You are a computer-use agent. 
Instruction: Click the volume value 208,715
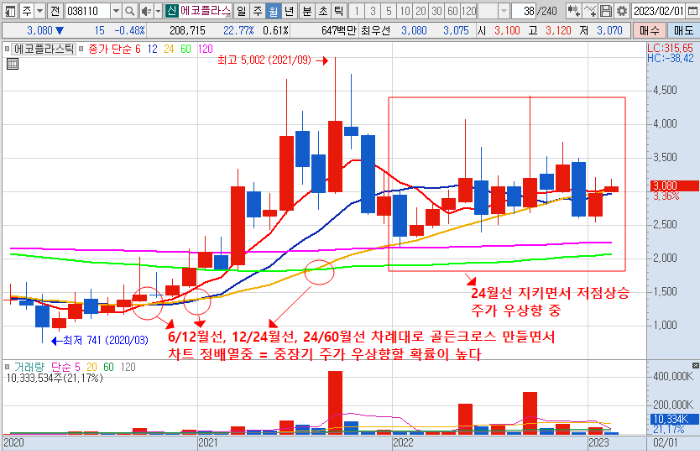tap(188, 30)
